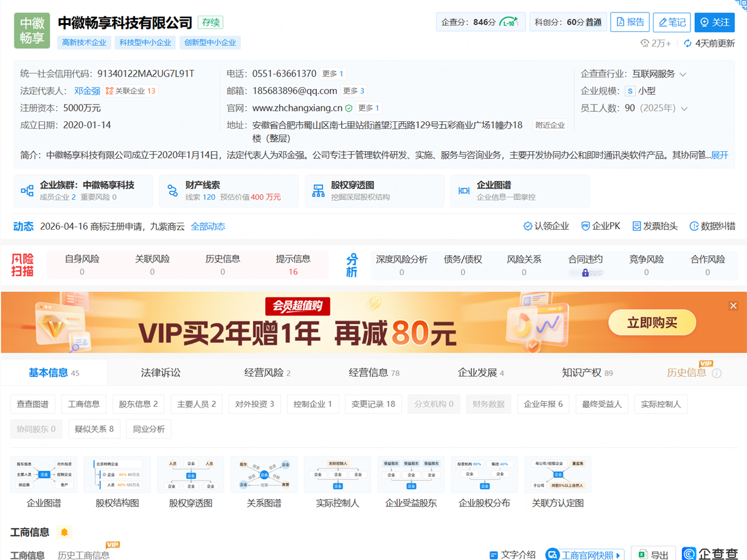
Task: Click the 全部动态 link
Action: coord(208,226)
